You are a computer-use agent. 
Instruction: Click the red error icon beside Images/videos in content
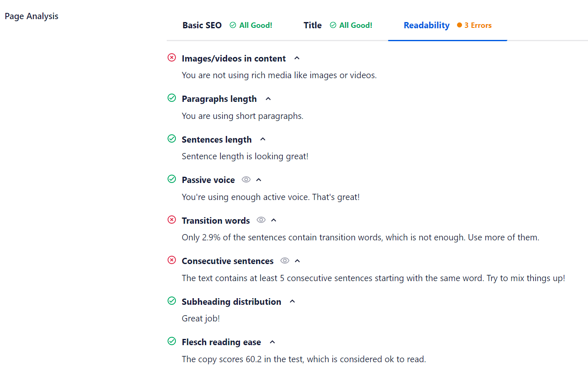[x=172, y=58]
